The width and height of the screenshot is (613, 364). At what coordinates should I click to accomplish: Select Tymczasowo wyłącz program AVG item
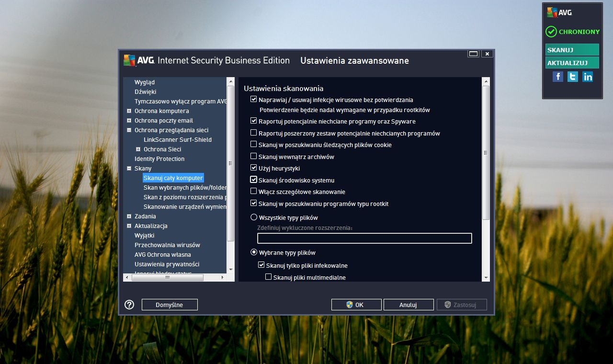tap(181, 102)
